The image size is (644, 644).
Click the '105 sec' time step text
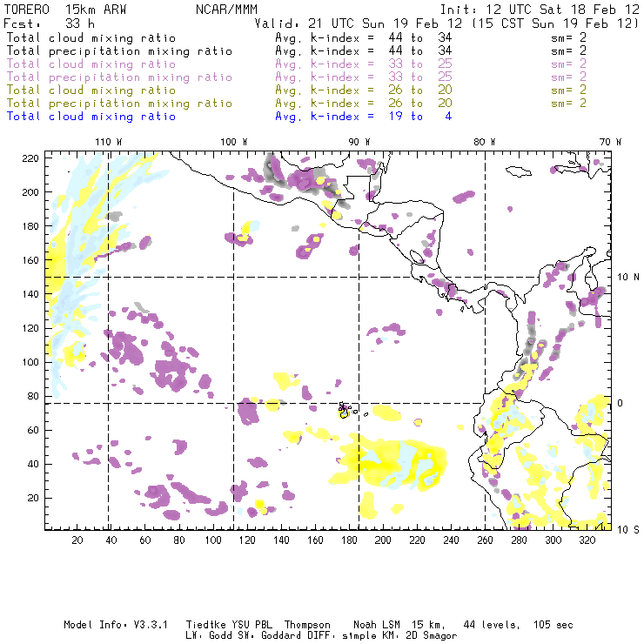pos(553,625)
